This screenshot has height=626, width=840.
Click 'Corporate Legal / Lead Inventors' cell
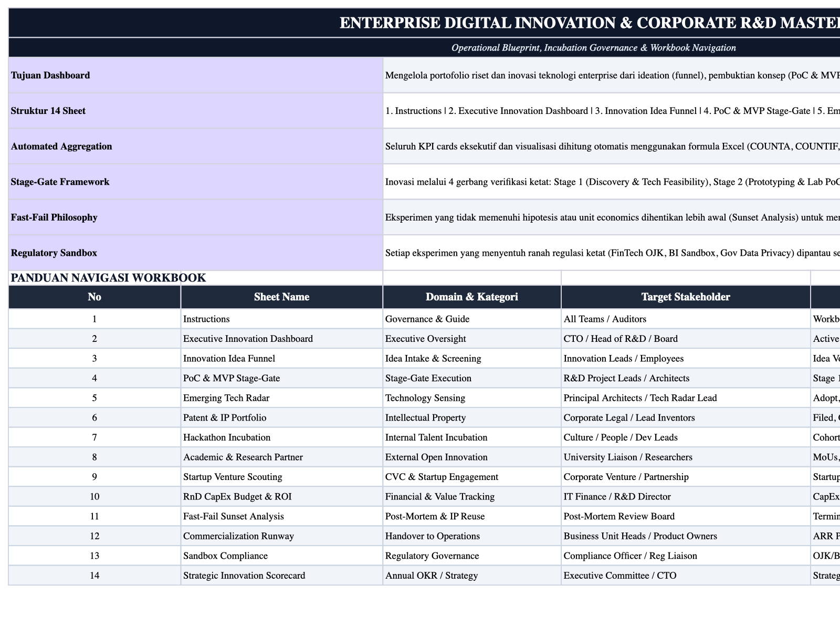click(686, 418)
